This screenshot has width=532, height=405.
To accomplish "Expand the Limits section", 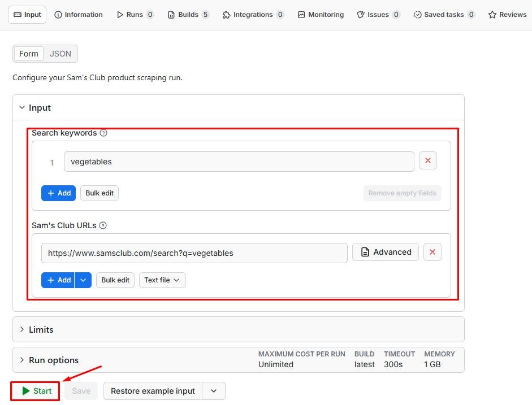I will pyautogui.click(x=238, y=329).
